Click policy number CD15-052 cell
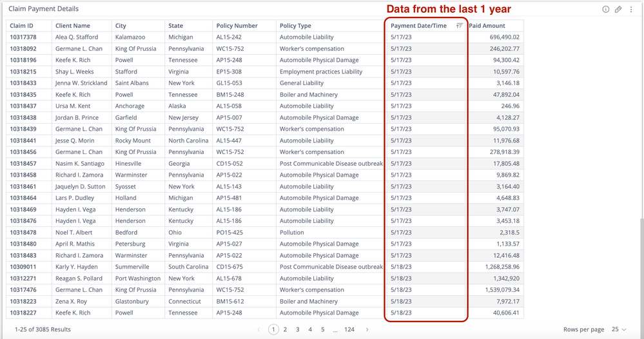644x339 pixels. tap(229, 164)
